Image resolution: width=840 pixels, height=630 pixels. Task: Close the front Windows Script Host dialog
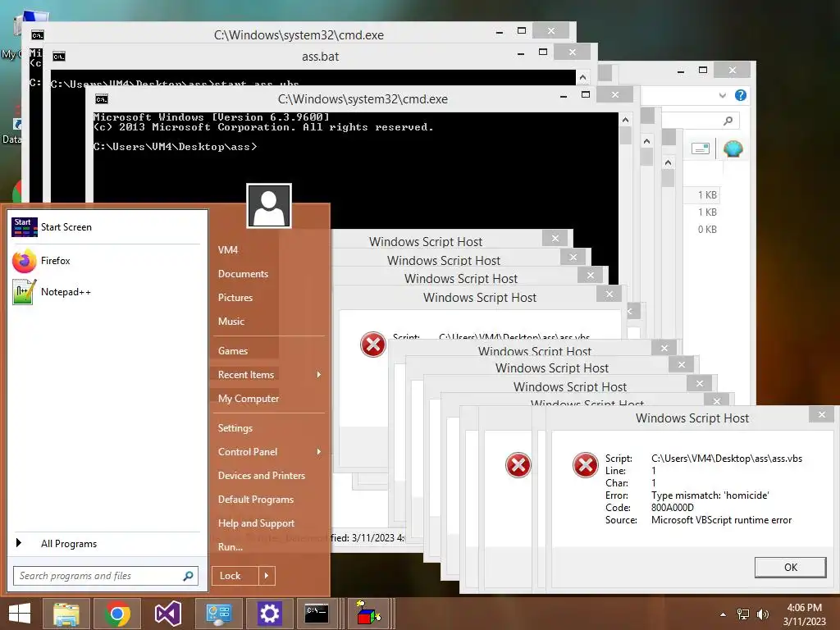(x=822, y=414)
